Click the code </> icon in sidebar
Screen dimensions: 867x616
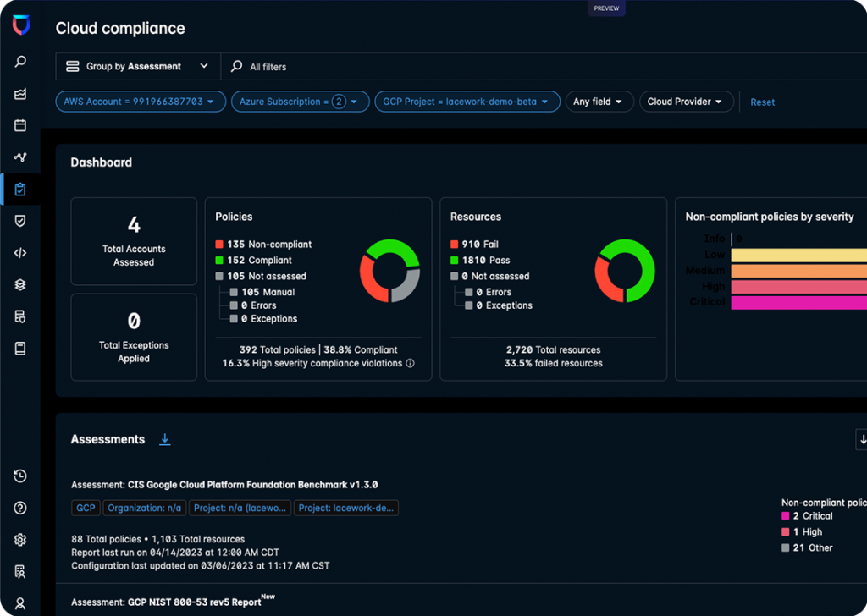19,252
